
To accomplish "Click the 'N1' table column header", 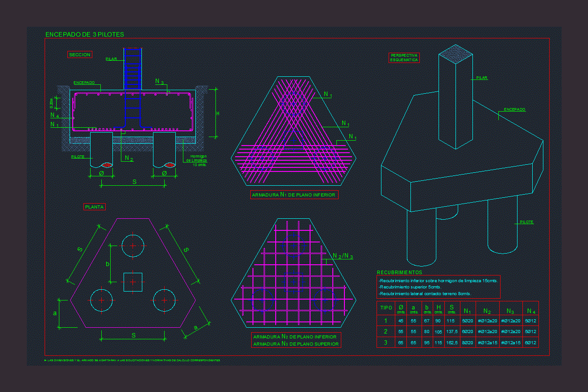I will coord(468,311).
